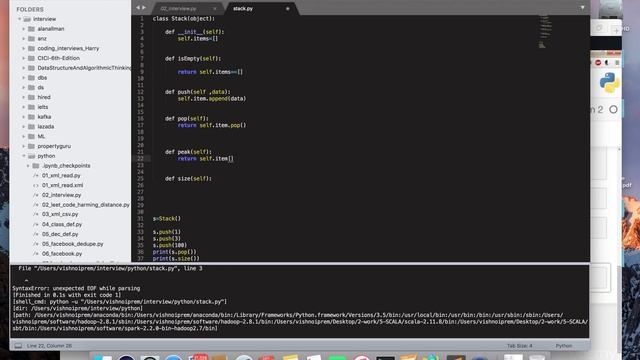Expand the alanallman folder
Screen dimensions: 640x360
tap(24, 29)
